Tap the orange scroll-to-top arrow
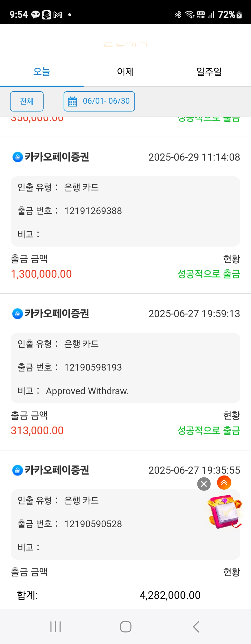Image resolution: width=251 pixels, height=644 pixels. (224, 483)
